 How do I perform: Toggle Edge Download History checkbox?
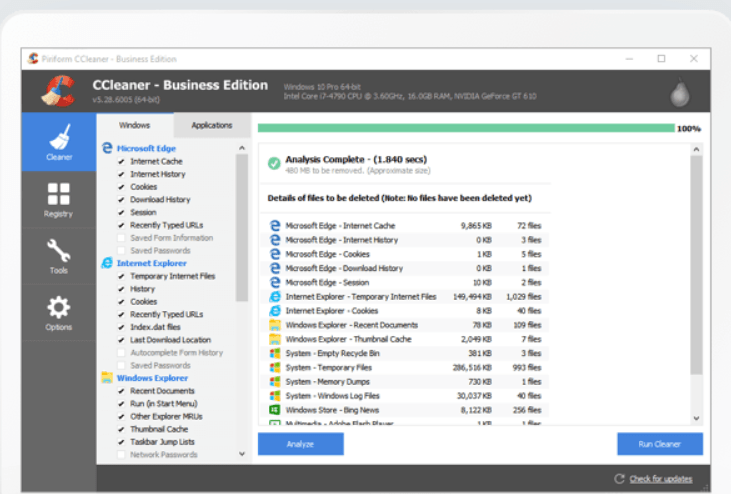(121, 199)
